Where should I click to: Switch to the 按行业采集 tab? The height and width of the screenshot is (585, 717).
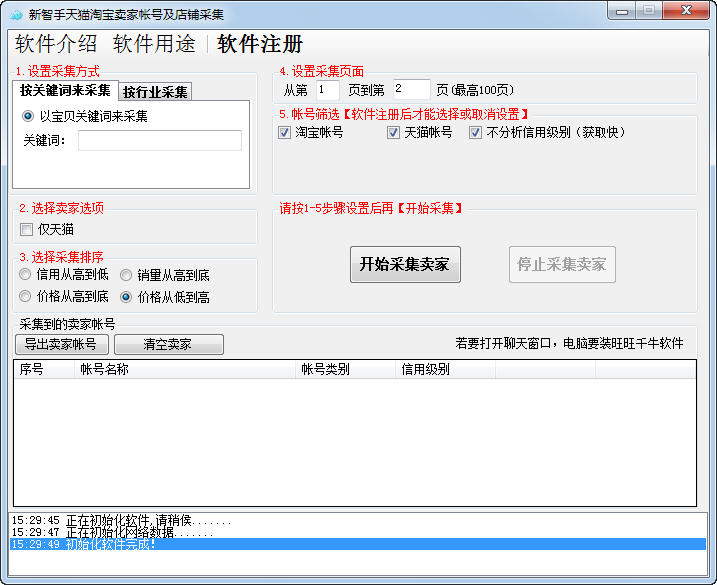(x=155, y=92)
